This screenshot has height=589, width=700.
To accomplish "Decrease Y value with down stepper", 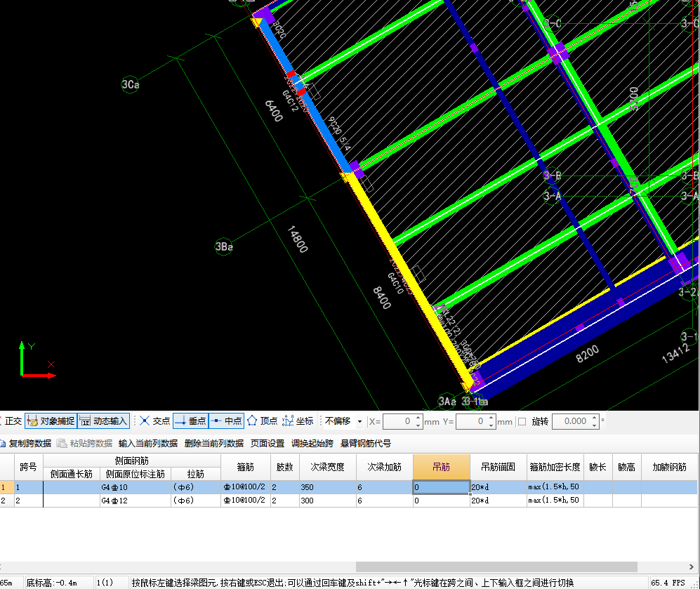I will click(491, 425).
